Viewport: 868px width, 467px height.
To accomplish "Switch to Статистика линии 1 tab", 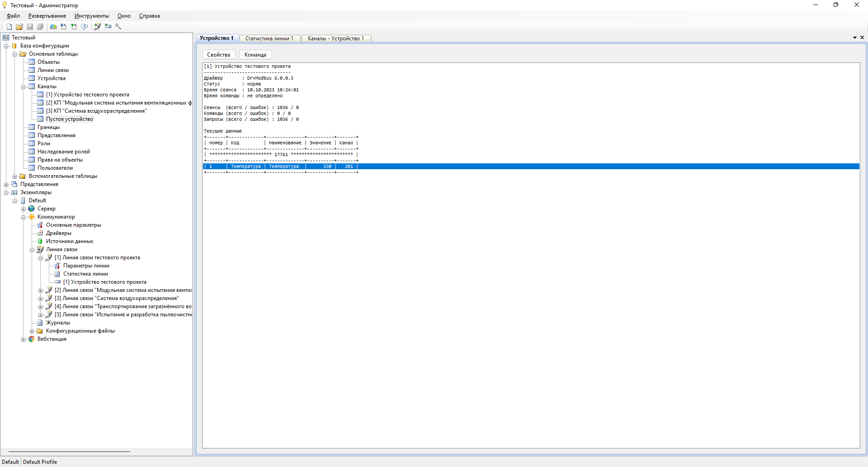I will pyautogui.click(x=269, y=38).
